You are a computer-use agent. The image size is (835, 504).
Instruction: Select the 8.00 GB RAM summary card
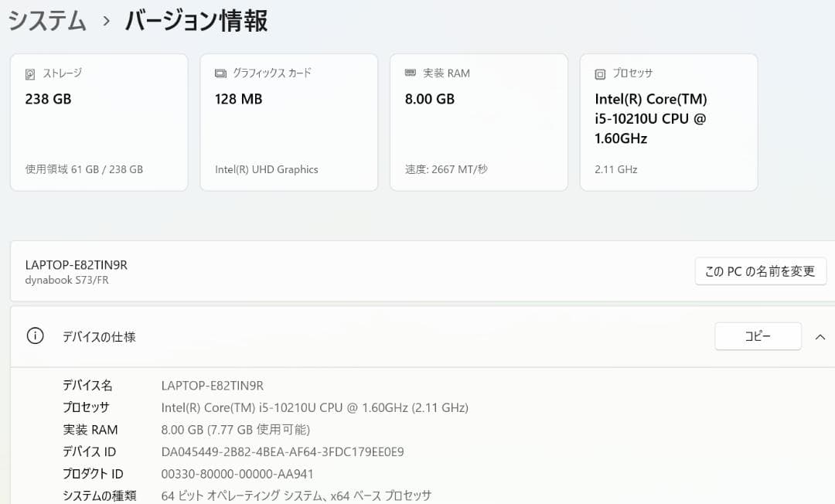(x=479, y=121)
